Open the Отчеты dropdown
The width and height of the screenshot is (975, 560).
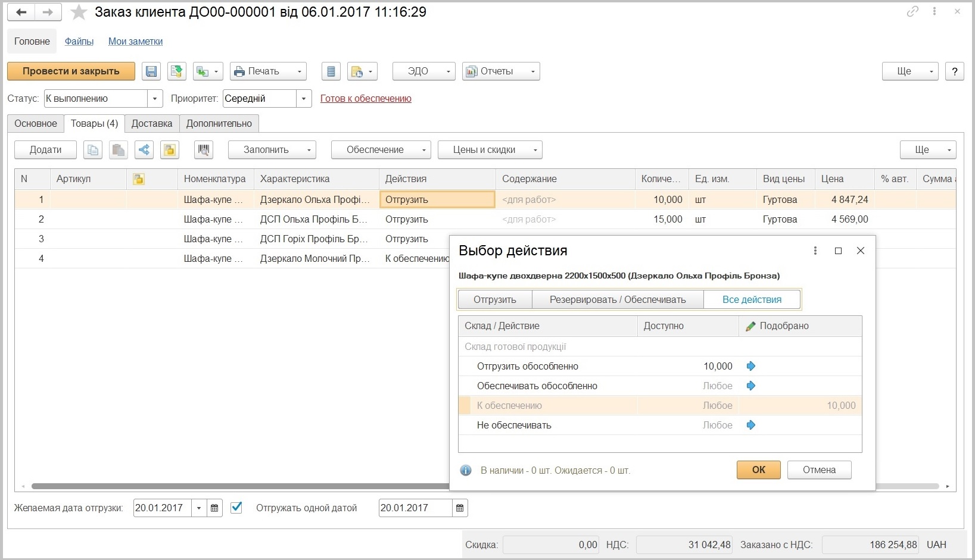pyautogui.click(x=501, y=71)
